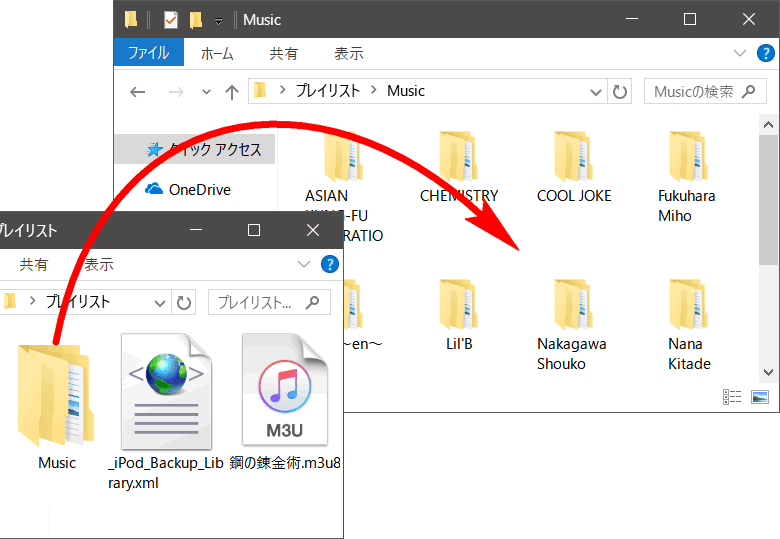
Task: Open the 表示 tab in プレイリスト window
Action: (x=98, y=265)
